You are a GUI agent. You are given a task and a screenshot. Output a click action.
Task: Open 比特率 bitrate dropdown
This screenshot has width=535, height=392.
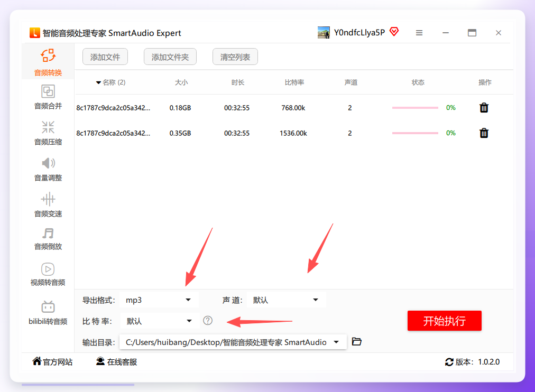click(160, 321)
